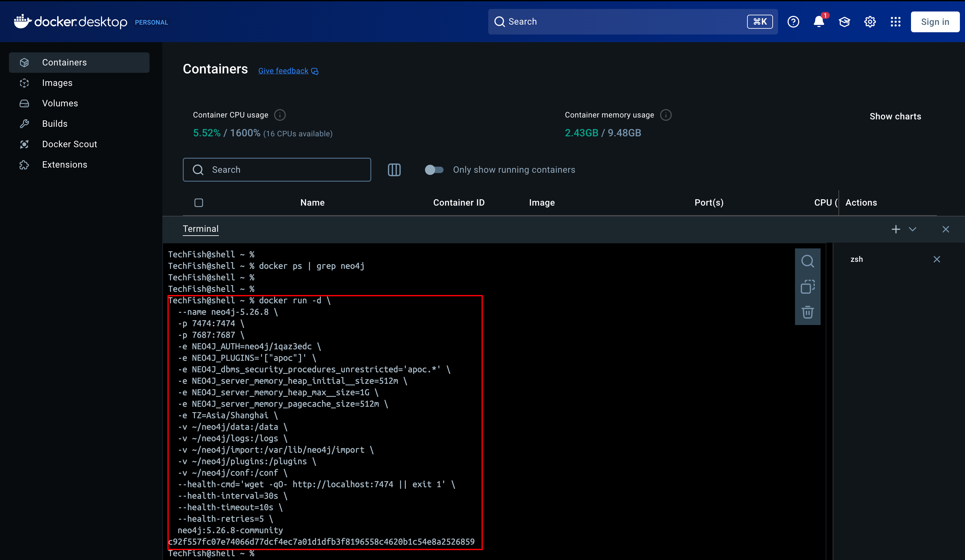Click the Sign in button
Image resolution: width=965 pixels, height=560 pixels.
[935, 22]
